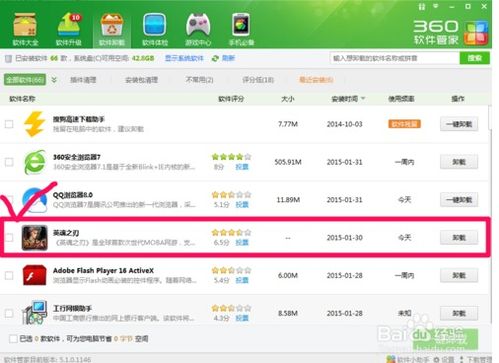The image size is (499, 363).
Task: Tick the checkbox for 360安全浏览器7
Action: [9, 162]
